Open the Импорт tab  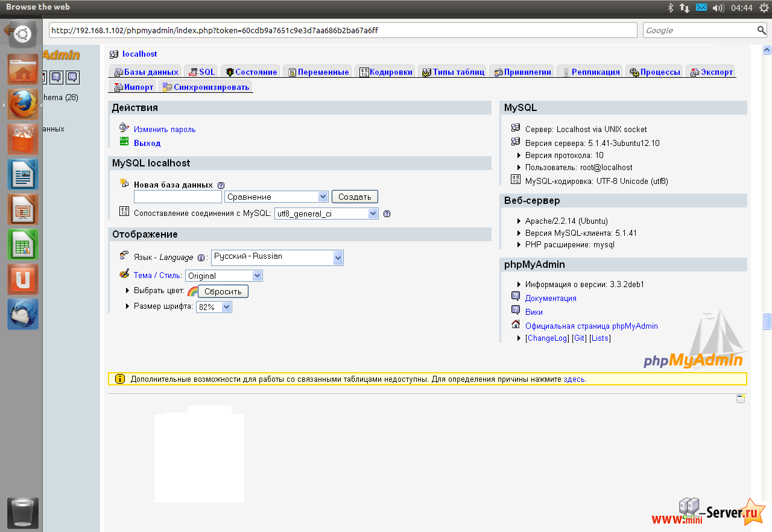coord(133,87)
